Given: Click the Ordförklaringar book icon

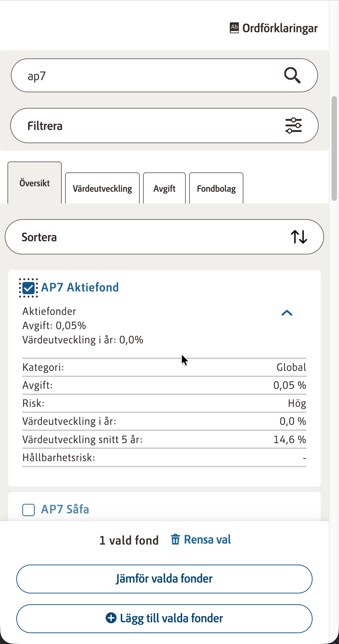Looking at the screenshot, I should coord(234,28).
